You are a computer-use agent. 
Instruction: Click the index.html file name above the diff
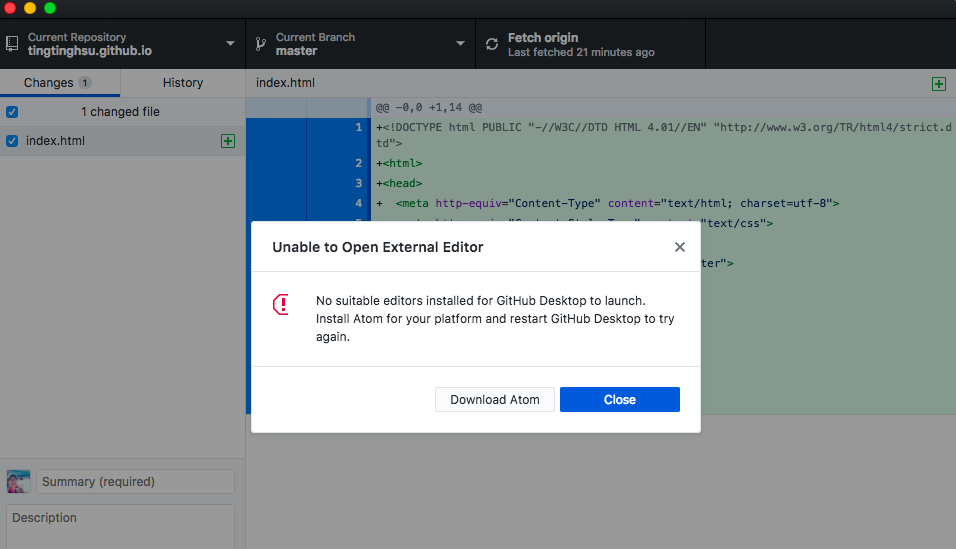pos(285,83)
